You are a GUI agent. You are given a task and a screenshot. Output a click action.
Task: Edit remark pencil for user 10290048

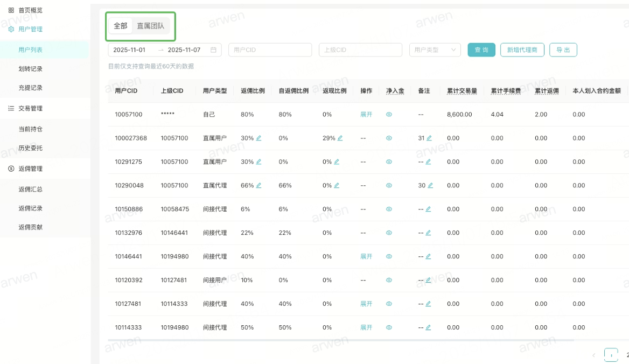point(429,186)
